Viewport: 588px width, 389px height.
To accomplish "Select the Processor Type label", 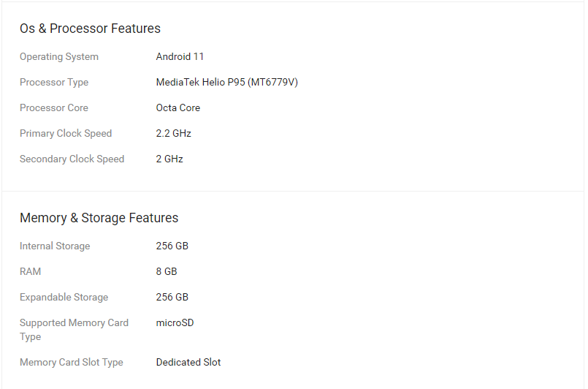I will (x=54, y=82).
